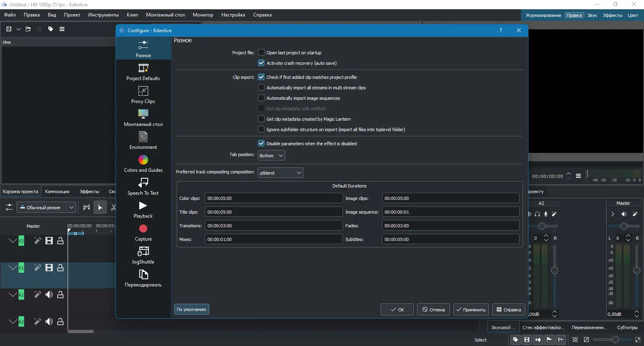Expand the Master mixer side chevron
644x346 pixels.
pyautogui.click(x=613, y=214)
